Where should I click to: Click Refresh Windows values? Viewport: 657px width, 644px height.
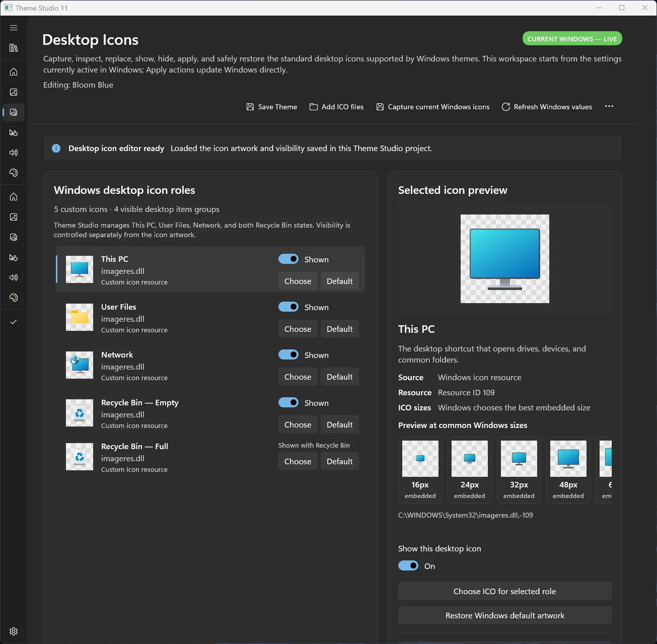coord(547,107)
